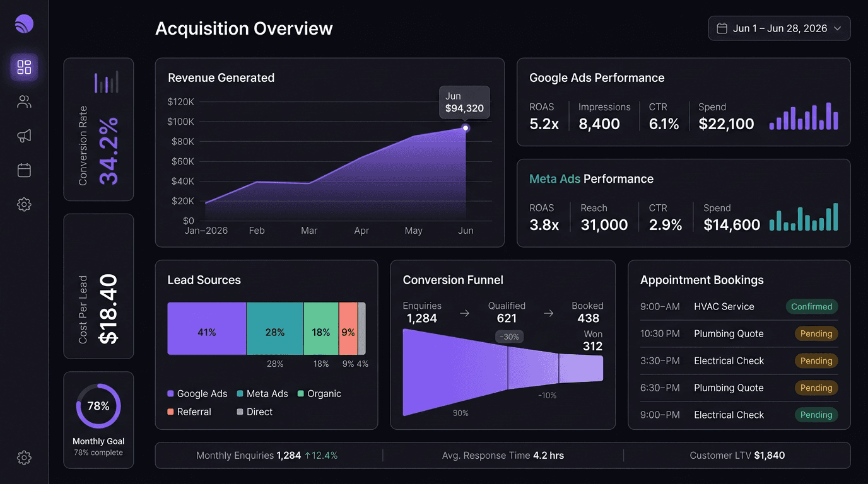
Task: Click Pending badge for 10:30 PM Plumbing Quote
Action: [x=816, y=334]
